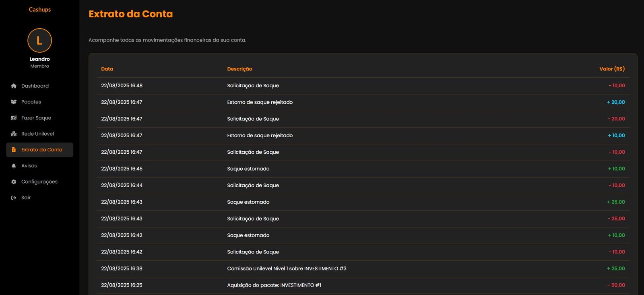This screenshot has width=644, height=295.
Task: Go to Fazer Saque page
Action: tap(36, 118)
